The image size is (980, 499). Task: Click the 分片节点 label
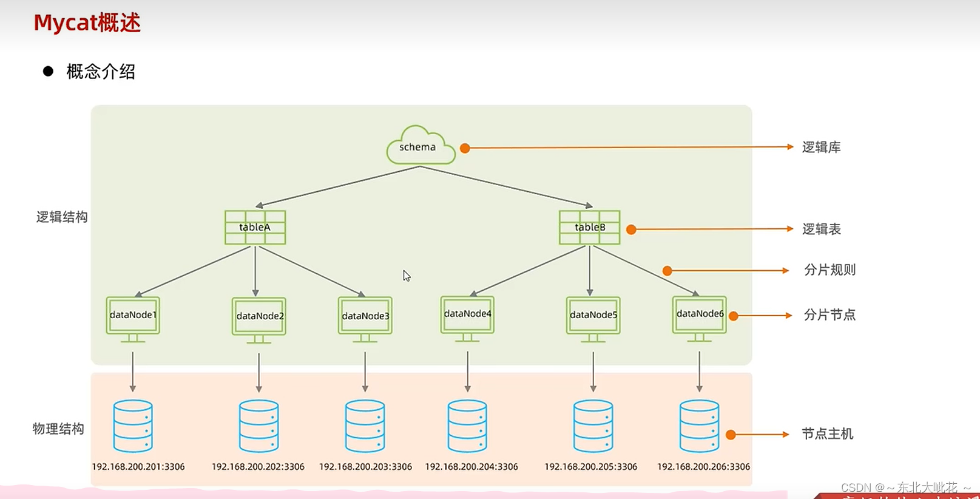point(830,315)
